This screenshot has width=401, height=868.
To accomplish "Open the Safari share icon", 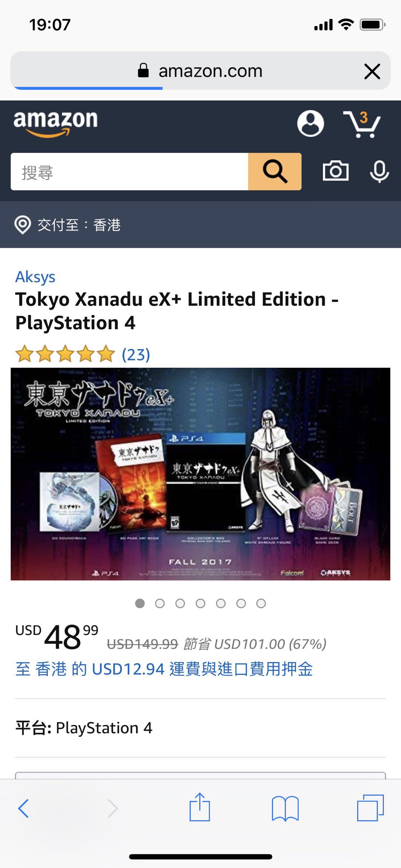I will pyautogui.click(x=200, y=807).
